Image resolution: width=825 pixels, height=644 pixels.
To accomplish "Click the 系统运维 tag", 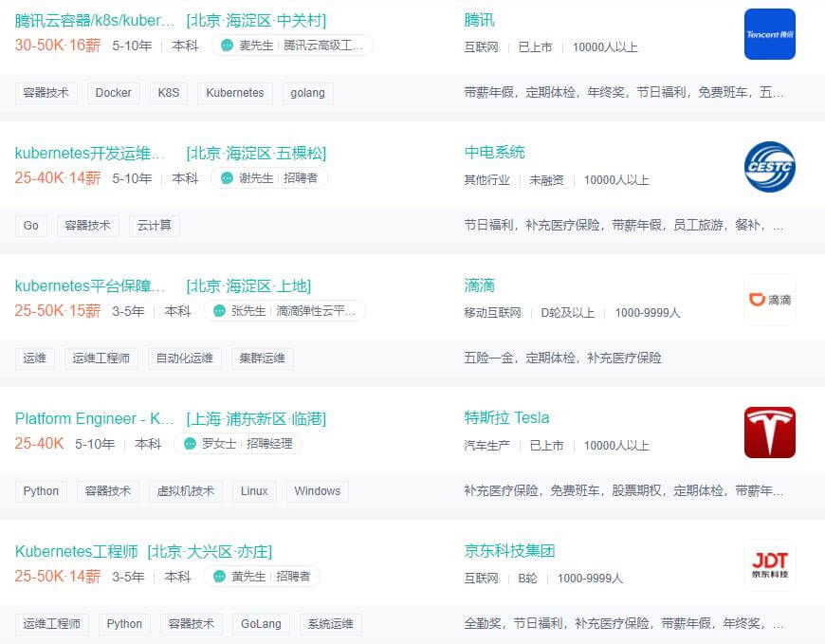I will click(x=330, y=624).
